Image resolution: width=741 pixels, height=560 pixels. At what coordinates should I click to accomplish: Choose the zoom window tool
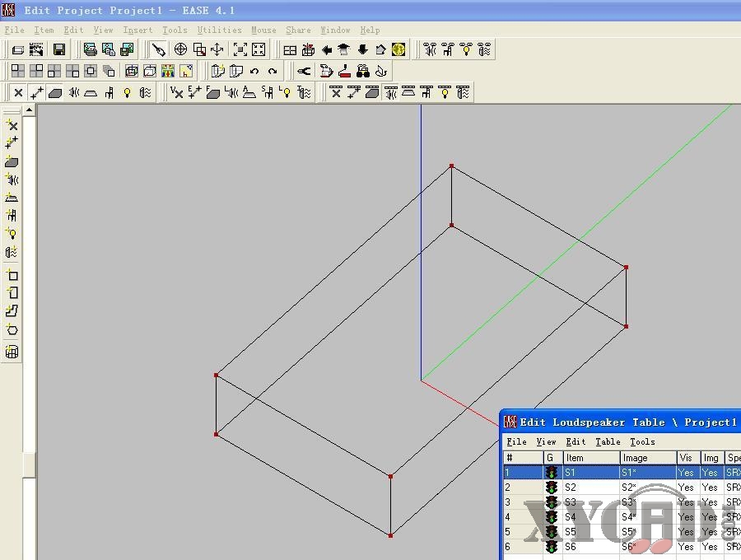(x=199, y=49)
